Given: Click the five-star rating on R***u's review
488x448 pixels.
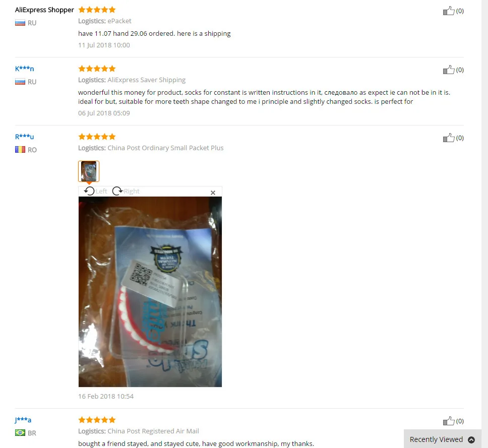Looking at the screenshot, I should (x=97, y=137).
